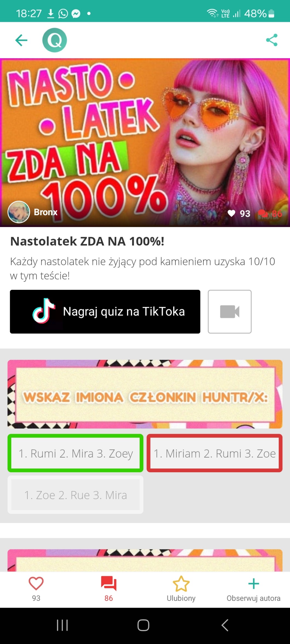
Task: Tap the Android home button
Action: 143,625
